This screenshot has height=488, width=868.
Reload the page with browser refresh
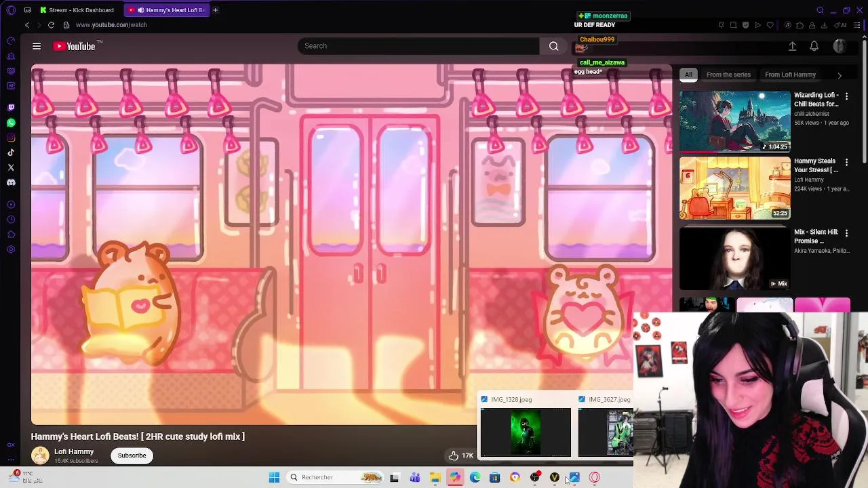point(51,25)
